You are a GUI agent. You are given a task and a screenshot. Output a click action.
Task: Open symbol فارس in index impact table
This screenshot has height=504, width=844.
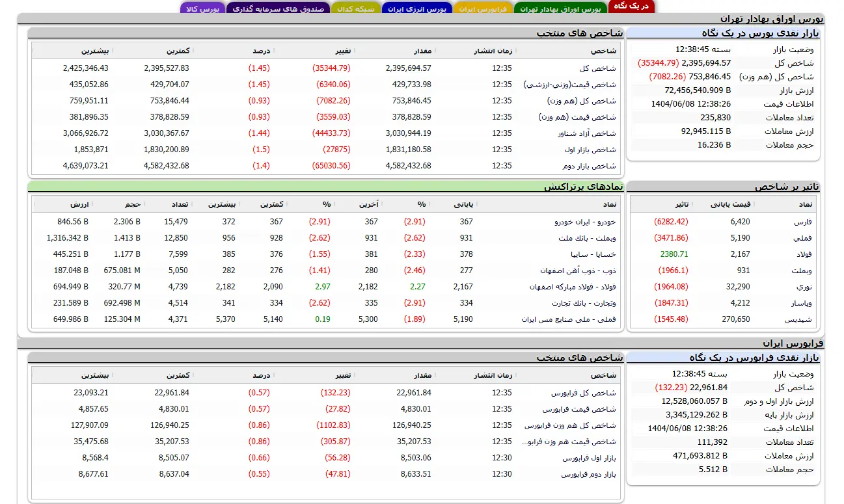coord(804,222)
